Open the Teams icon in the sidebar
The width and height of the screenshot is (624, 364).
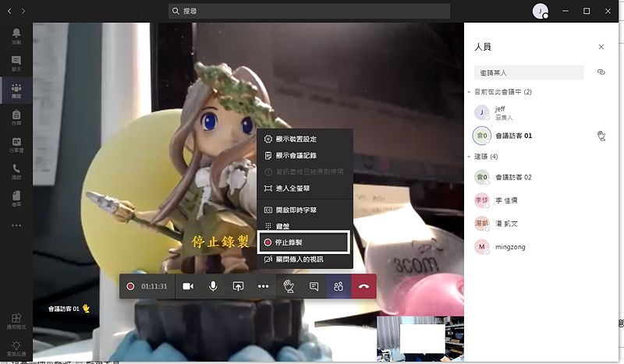click(16, 90)
